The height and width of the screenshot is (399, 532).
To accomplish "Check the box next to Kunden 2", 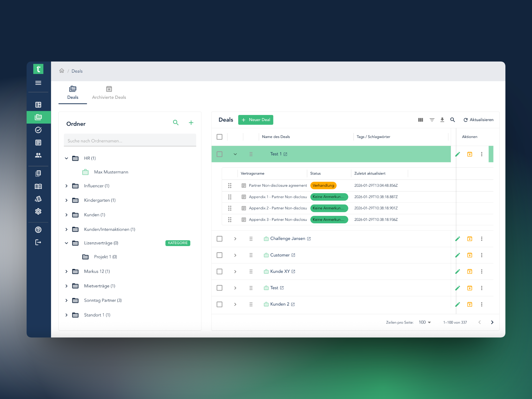I will click(219, 304).
